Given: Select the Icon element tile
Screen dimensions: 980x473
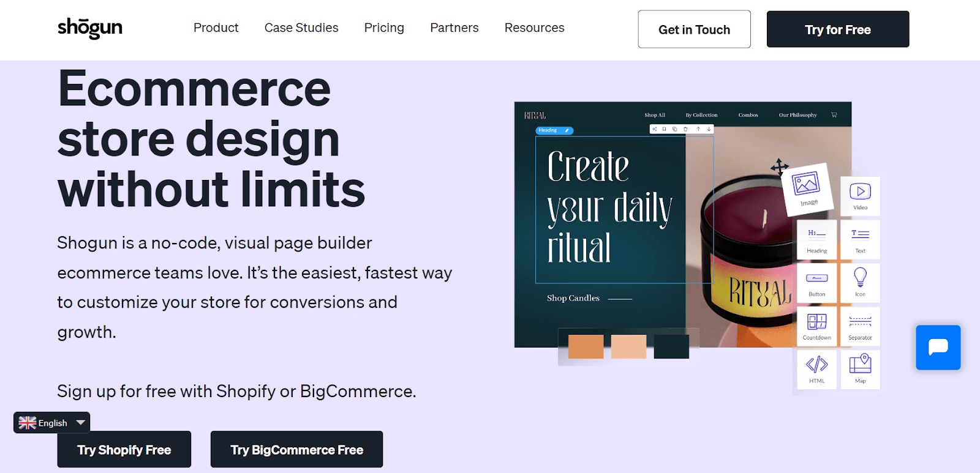Looking at the screenshot, I should (x=860, y=283).
